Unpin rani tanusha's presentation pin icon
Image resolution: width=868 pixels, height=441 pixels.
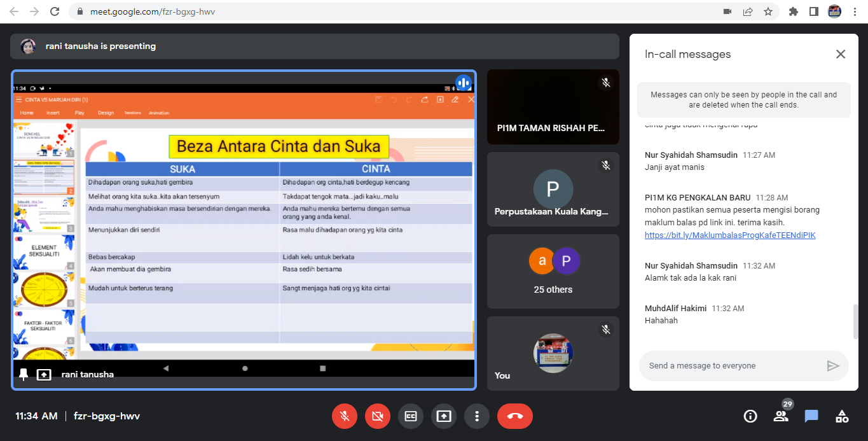[x=24, y=374]
